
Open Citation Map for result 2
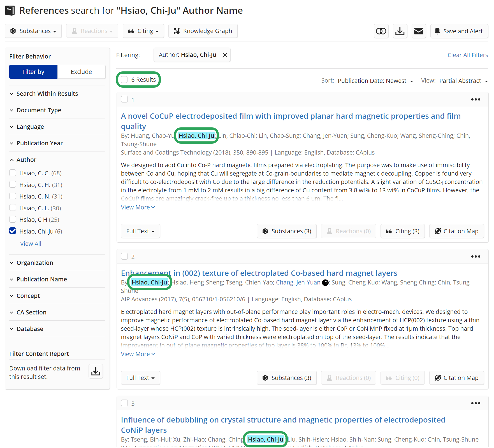point(457,378)
